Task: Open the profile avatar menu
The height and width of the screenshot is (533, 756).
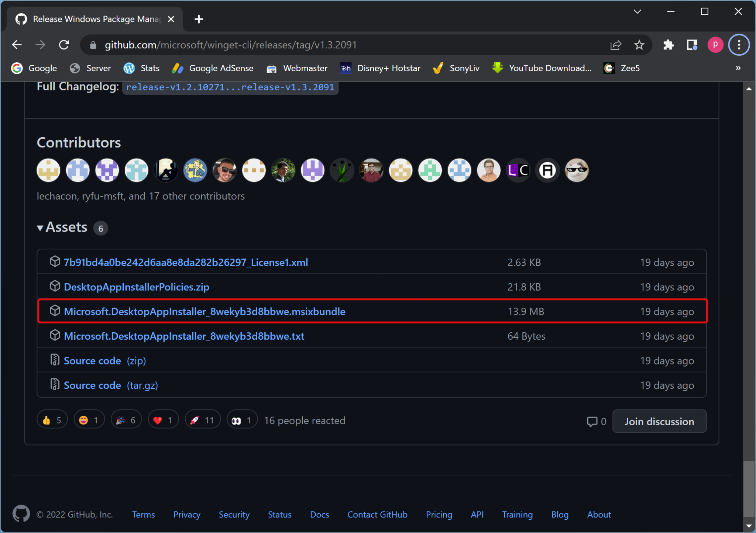Action: tap(715, 45)
